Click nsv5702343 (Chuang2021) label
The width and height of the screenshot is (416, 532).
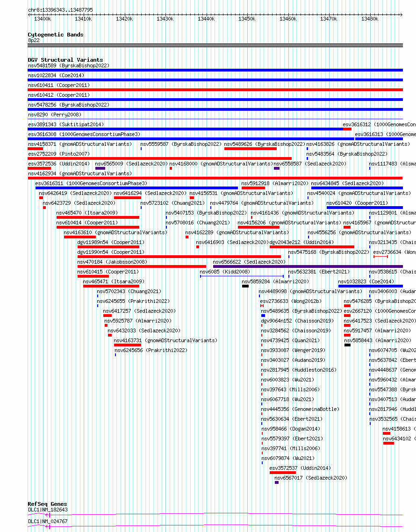129,292
